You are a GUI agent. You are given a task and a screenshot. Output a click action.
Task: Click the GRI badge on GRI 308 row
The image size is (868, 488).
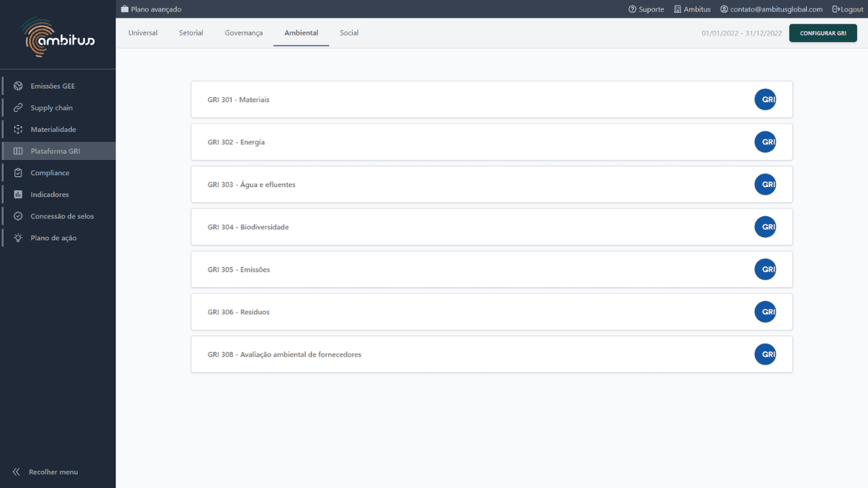click(766, 354)
